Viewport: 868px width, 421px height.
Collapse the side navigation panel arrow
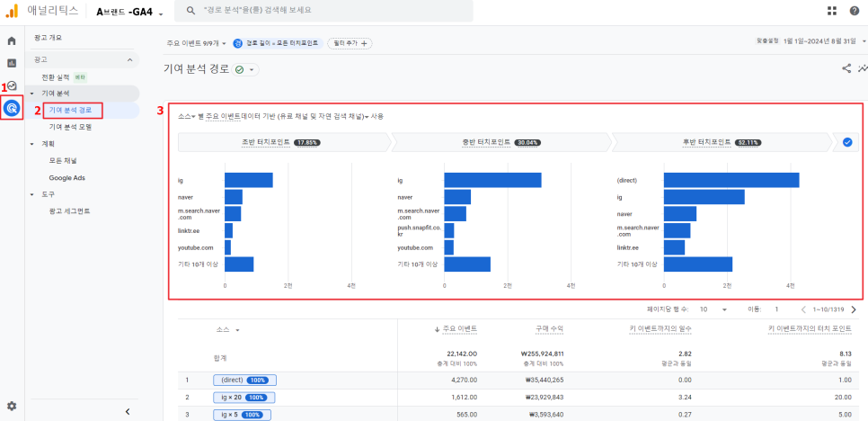click(x=128, y=411)
